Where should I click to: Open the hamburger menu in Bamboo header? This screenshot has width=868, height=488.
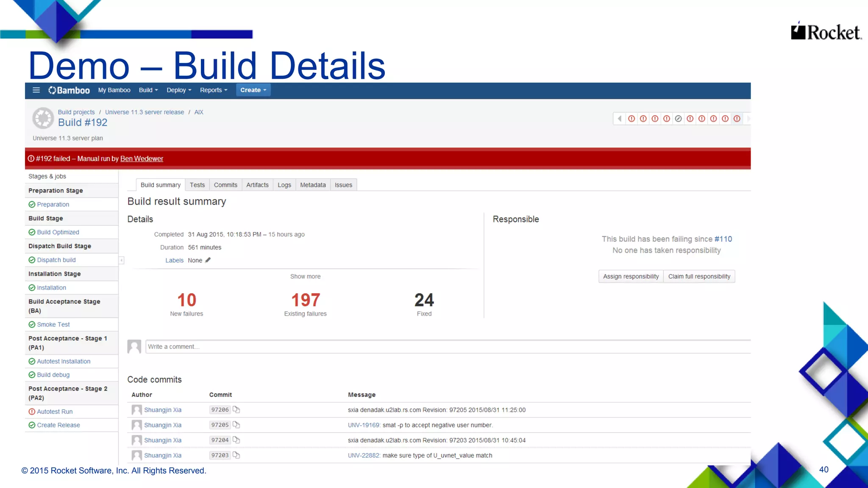click(36, 90)
